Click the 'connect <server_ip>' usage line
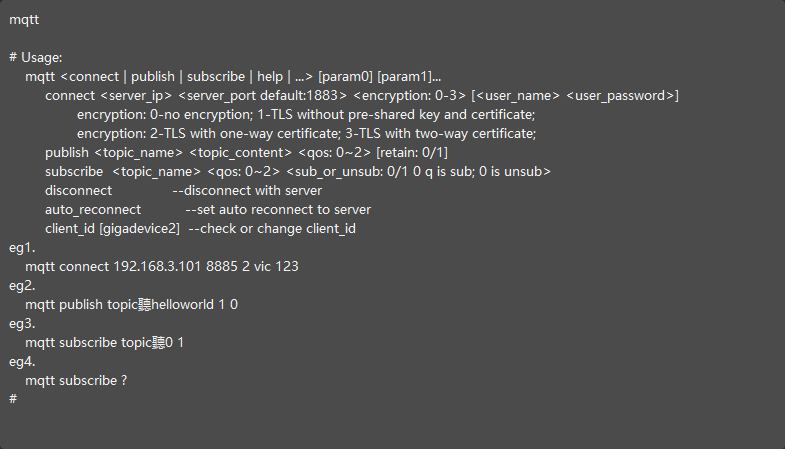785x449 pixels. click(362, 96)
